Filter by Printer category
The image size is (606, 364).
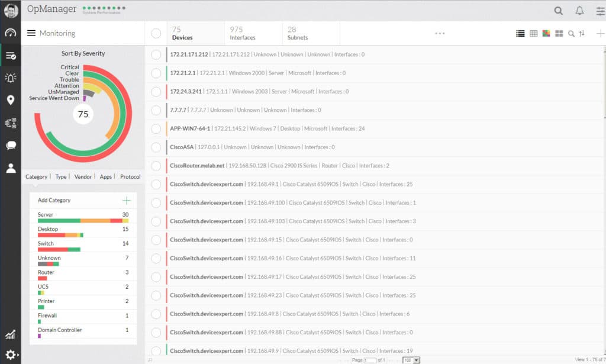(x=83, y=304)
